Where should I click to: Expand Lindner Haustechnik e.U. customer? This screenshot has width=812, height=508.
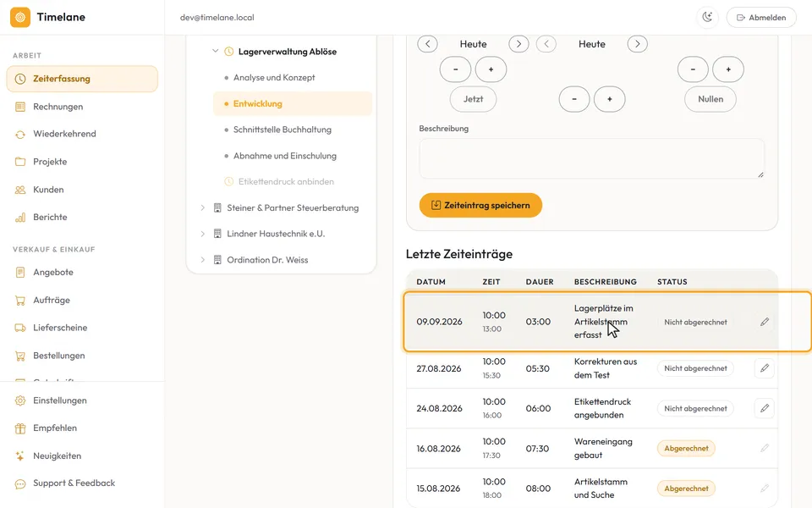pyautogui.click(x=203, y=234)
